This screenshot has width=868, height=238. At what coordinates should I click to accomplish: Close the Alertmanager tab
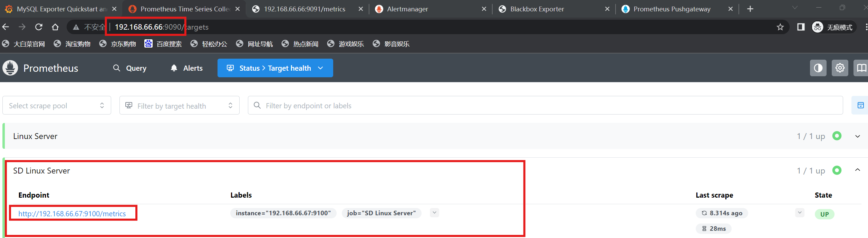(x=484, y=9)
